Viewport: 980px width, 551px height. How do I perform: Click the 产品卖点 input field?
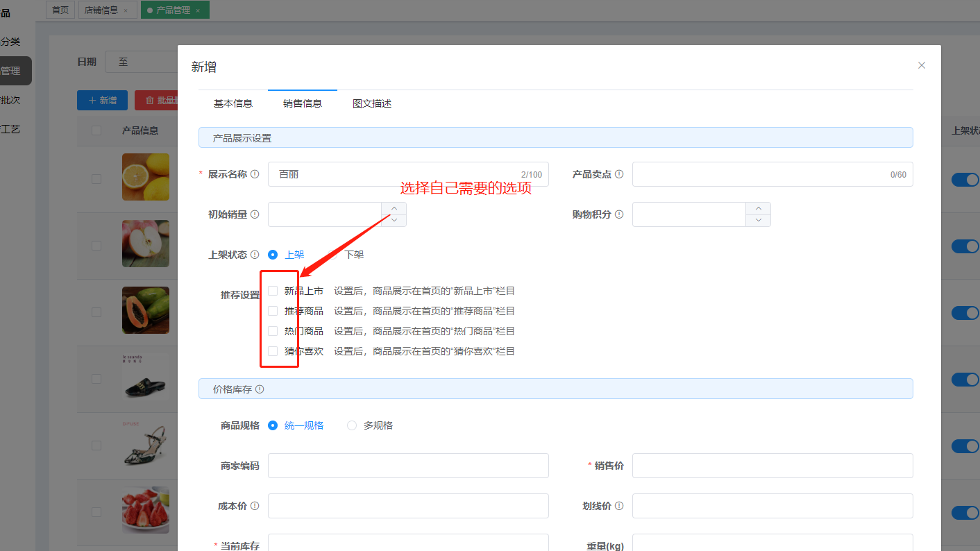click(772, 175)
